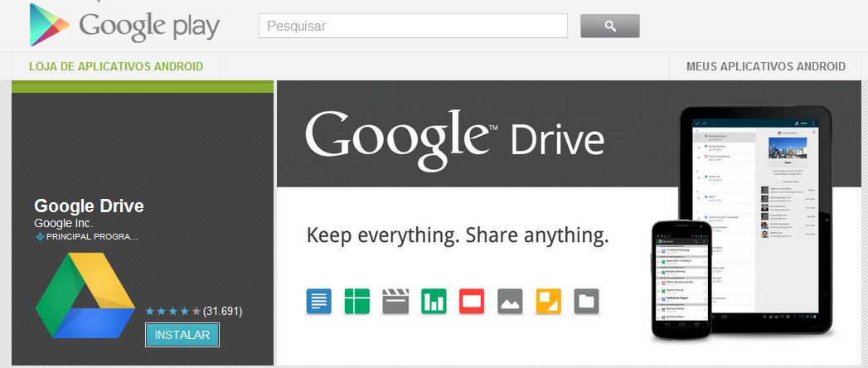Image resolution: width=868 pixels, height=368 pixels.
Task: Click the blue Docs document icon
Action: 319,302
